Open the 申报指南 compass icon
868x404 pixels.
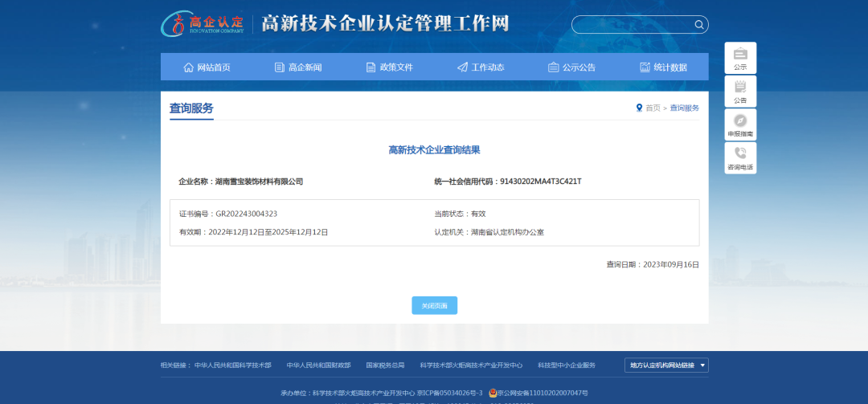740,120
